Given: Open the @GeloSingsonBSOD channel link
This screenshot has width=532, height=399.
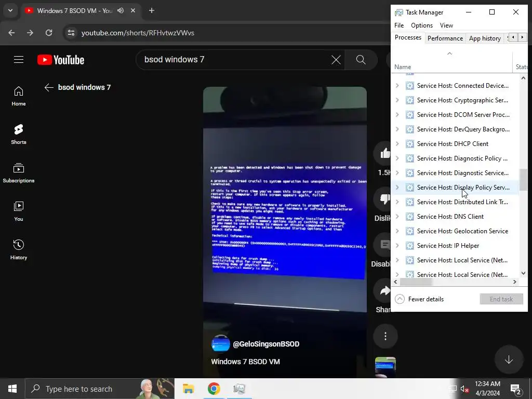Looking at the screenshot, I should pyautogui.click(x=266, y=344).
